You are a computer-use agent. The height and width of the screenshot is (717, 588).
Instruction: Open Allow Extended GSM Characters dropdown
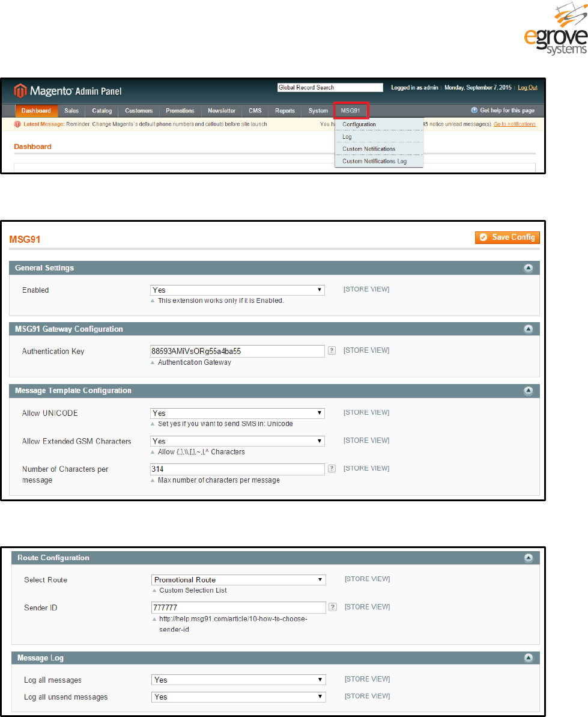tap(238, 441)
